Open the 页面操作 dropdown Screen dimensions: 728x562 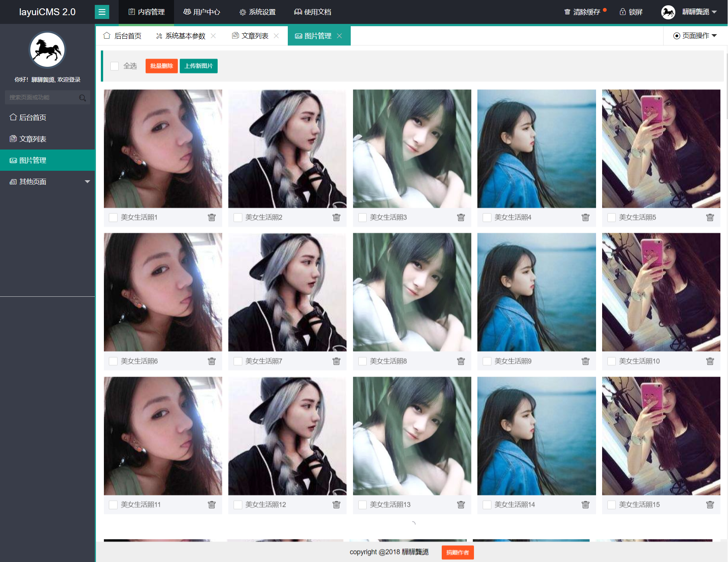695,36
